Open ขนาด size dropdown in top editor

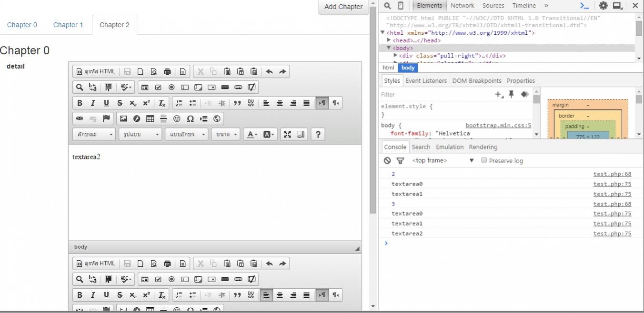click(226, 134)
